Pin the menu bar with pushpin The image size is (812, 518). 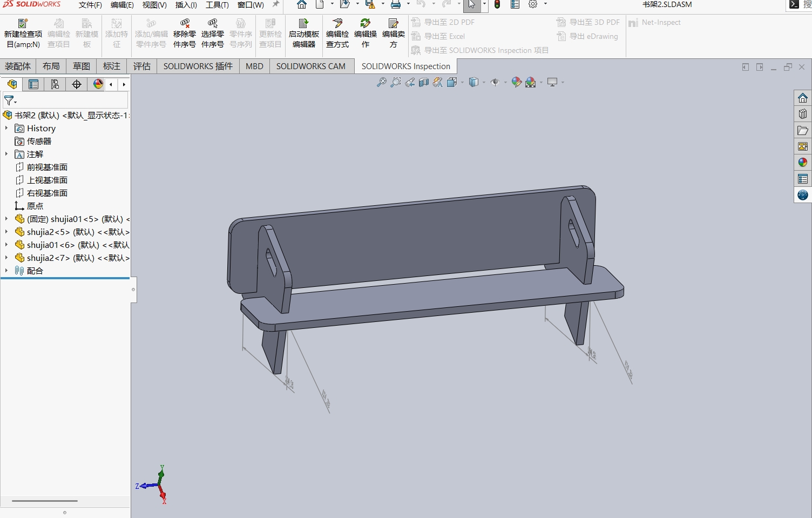(276, 4)
